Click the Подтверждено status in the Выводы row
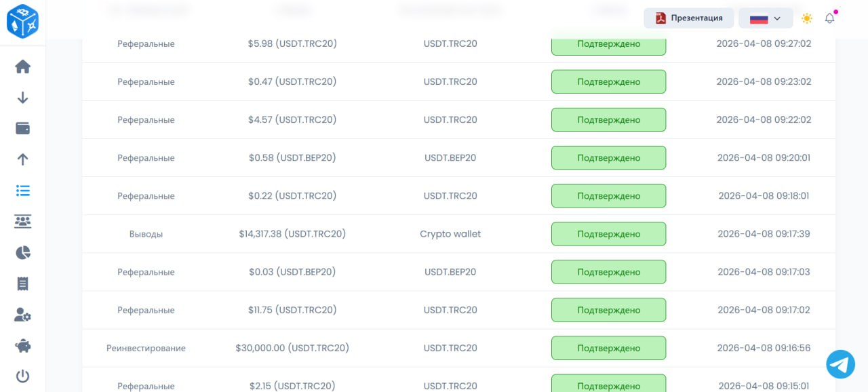The width and height of the screenshot is (868, 392). point(608,234)
